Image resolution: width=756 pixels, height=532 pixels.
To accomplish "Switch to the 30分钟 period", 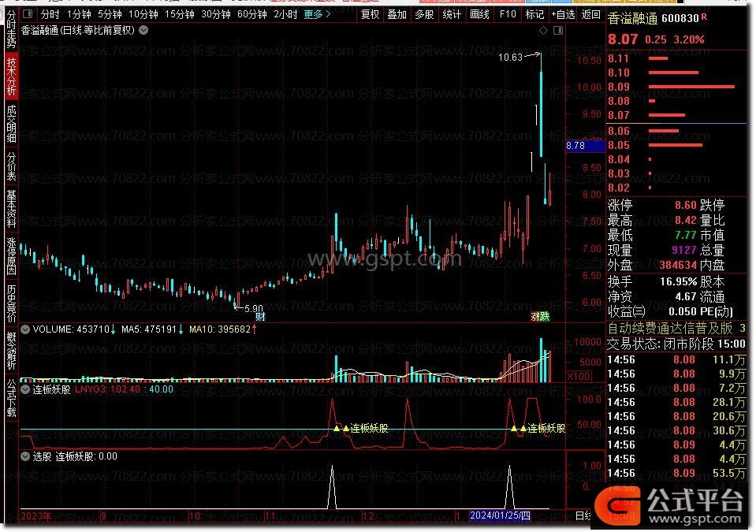I will tap(215, 14).
